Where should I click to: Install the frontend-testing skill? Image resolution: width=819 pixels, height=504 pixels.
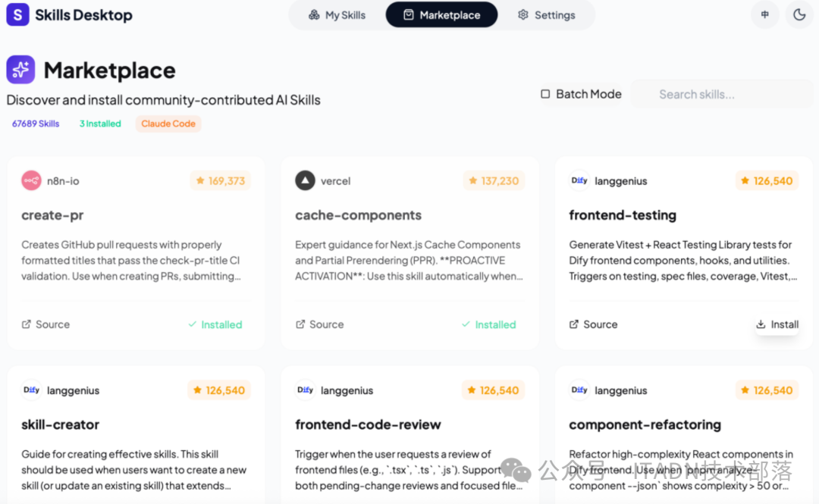click(x=777, y=324)
